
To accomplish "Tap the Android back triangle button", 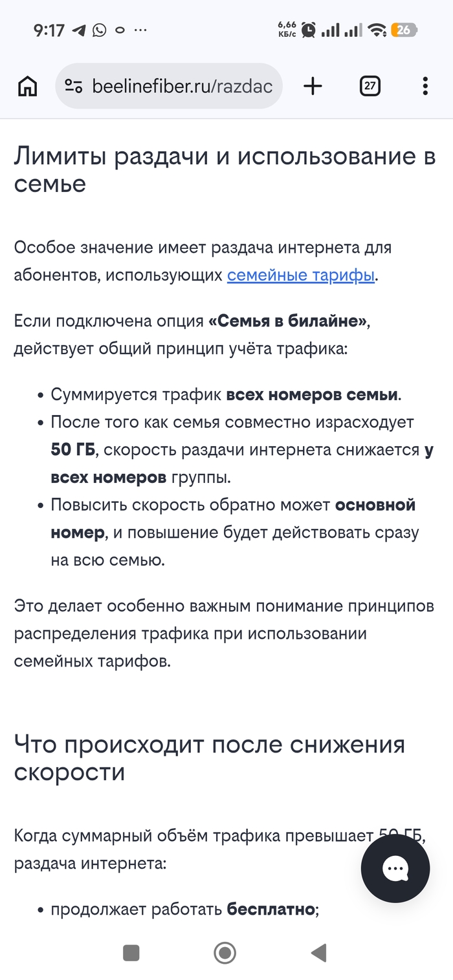I will (318, 953).
